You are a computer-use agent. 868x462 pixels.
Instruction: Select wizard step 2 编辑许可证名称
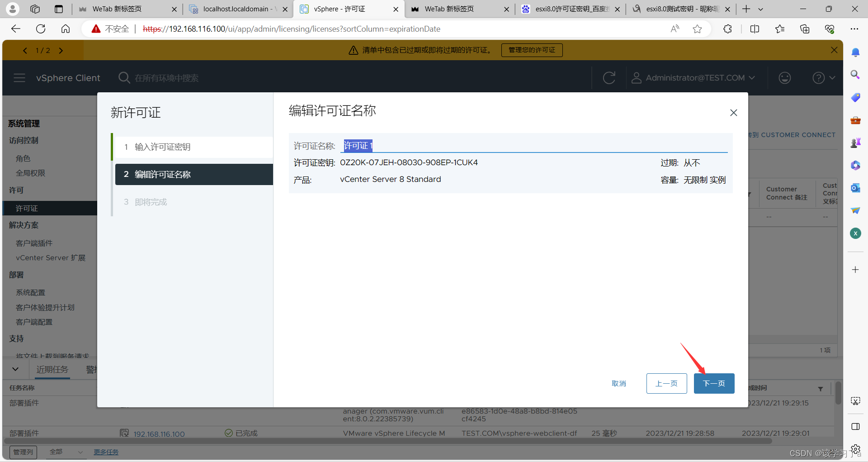click(194, 174)
